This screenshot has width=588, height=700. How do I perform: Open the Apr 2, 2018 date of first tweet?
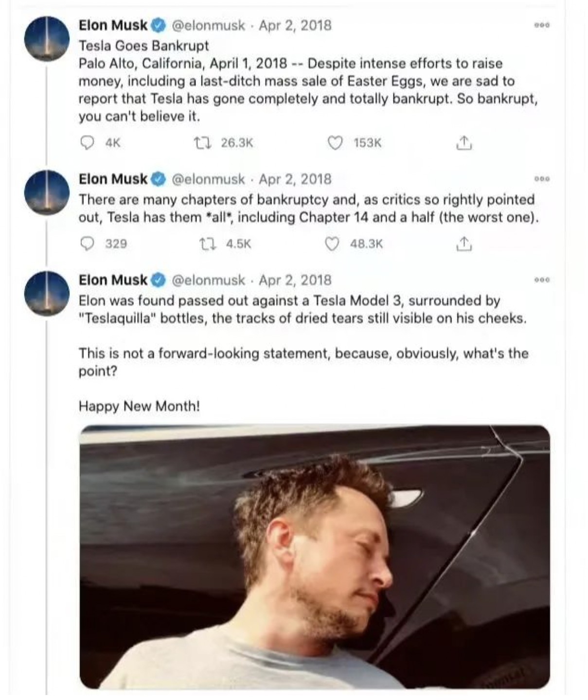pos(295,25)
